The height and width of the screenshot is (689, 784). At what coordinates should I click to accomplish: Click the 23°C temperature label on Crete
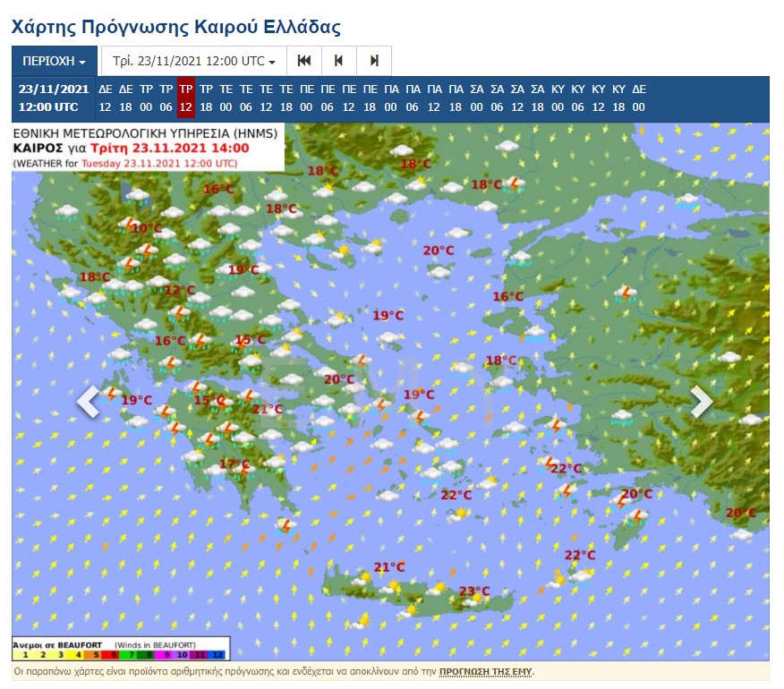pyautogui.click(x=474, y=591)
